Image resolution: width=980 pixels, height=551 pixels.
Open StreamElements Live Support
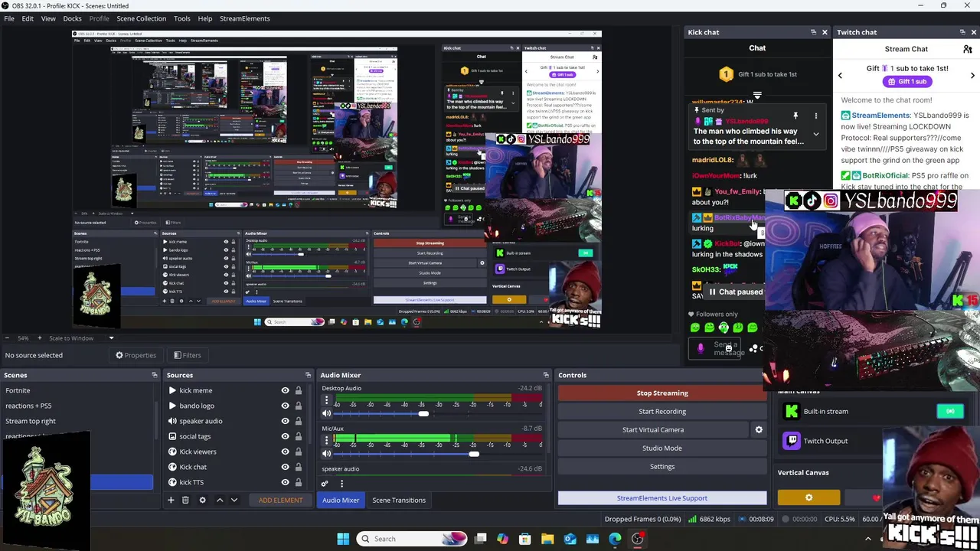662,498
